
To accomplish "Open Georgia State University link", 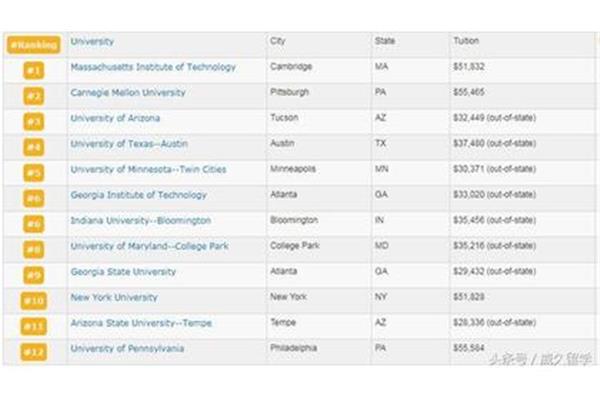I will pyautogui.click(x=123, y=272).
